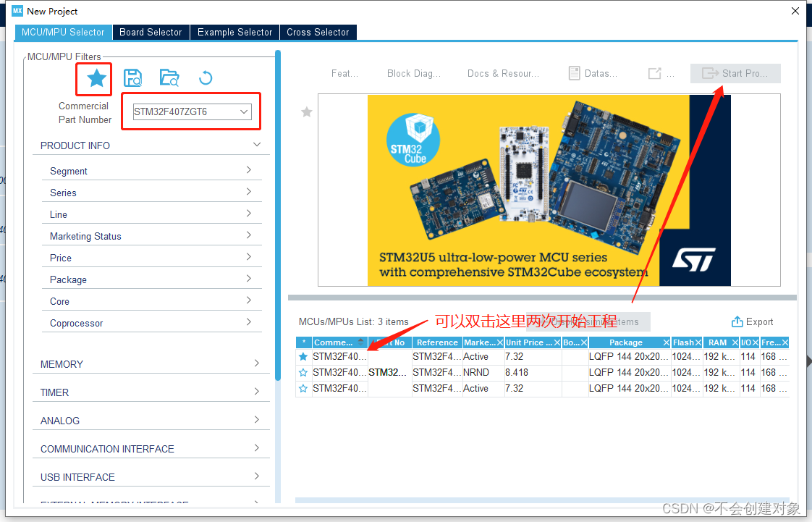Click the Part No column header

[x=391, y=342]
